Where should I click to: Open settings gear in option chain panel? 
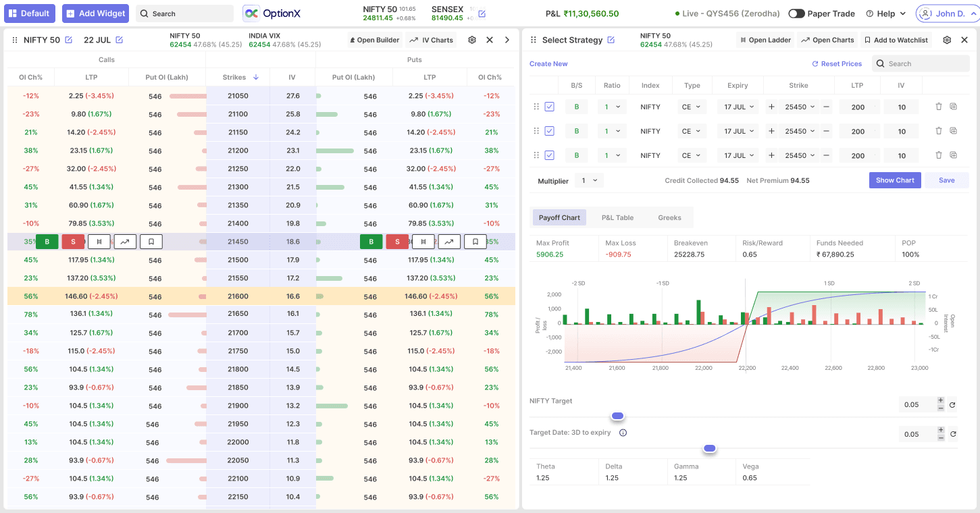[472, 40]
